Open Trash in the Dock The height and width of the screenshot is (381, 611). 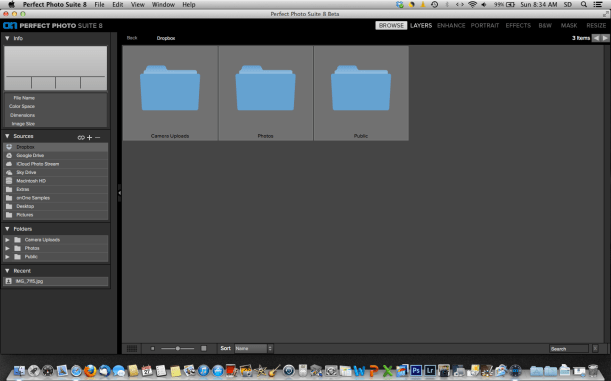coord(593,370)
